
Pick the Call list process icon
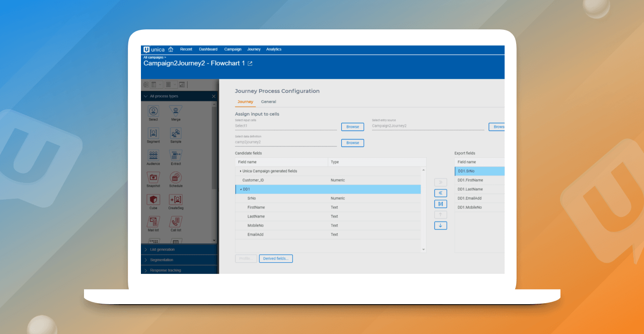tap(175, 222)
